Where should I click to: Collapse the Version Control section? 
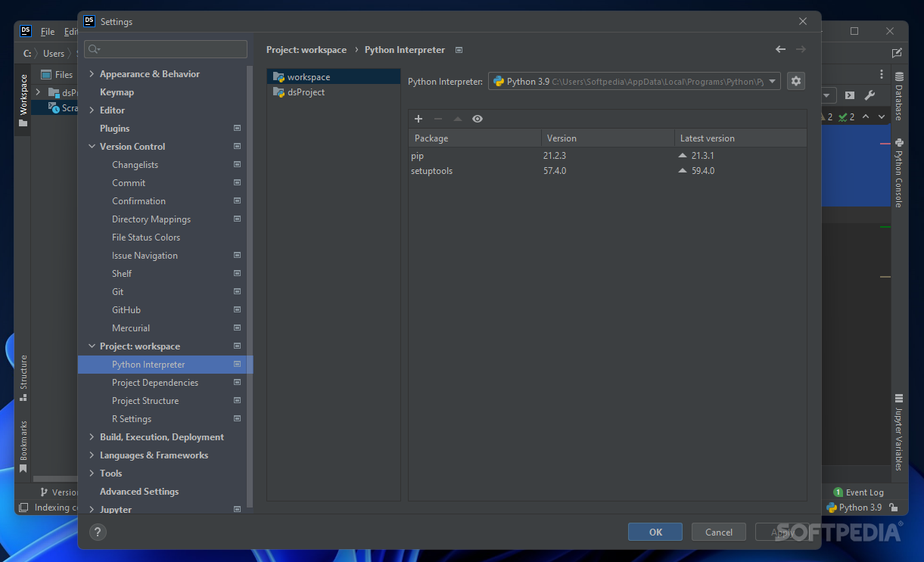(x=92, y=147)
